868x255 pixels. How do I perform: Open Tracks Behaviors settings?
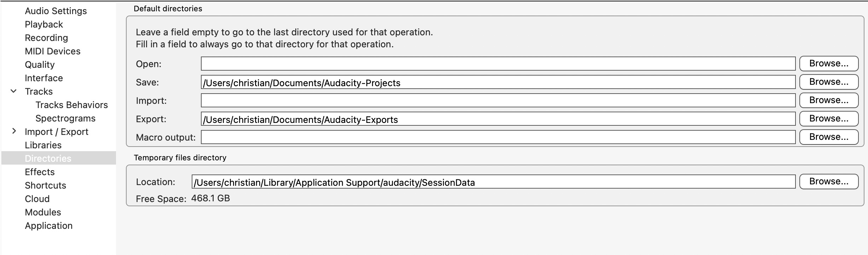[71, 105]
